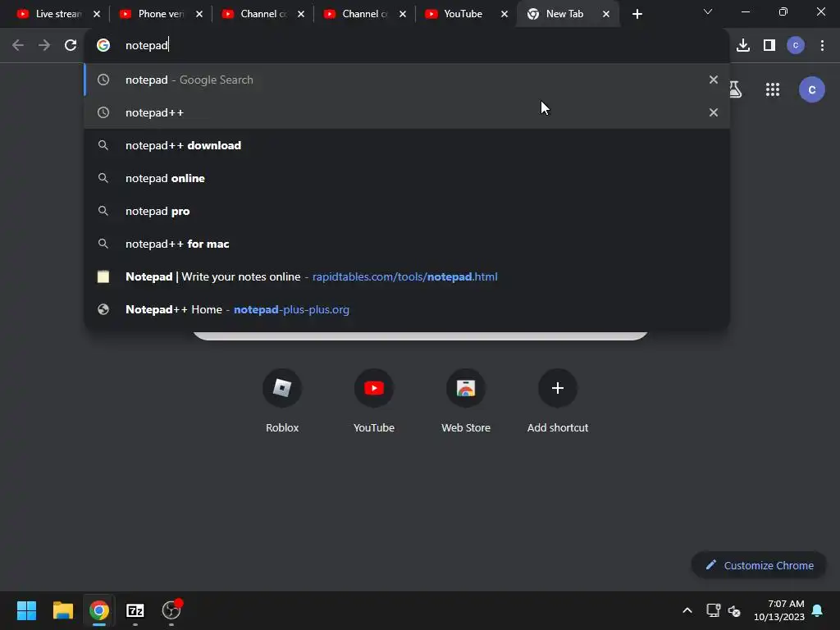Close the New Tab tab
This screenshot has height=630, width=840.
click(x=606, y=14)
